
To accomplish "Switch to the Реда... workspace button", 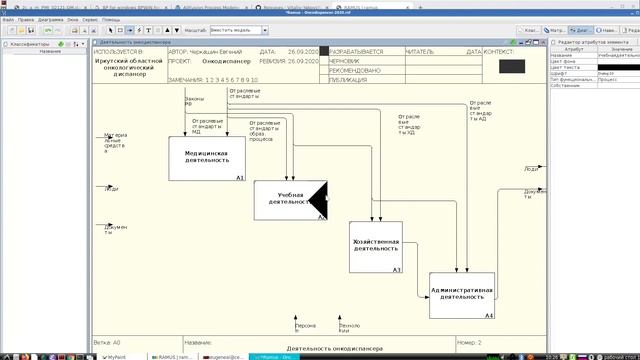I will coord(631,30).
